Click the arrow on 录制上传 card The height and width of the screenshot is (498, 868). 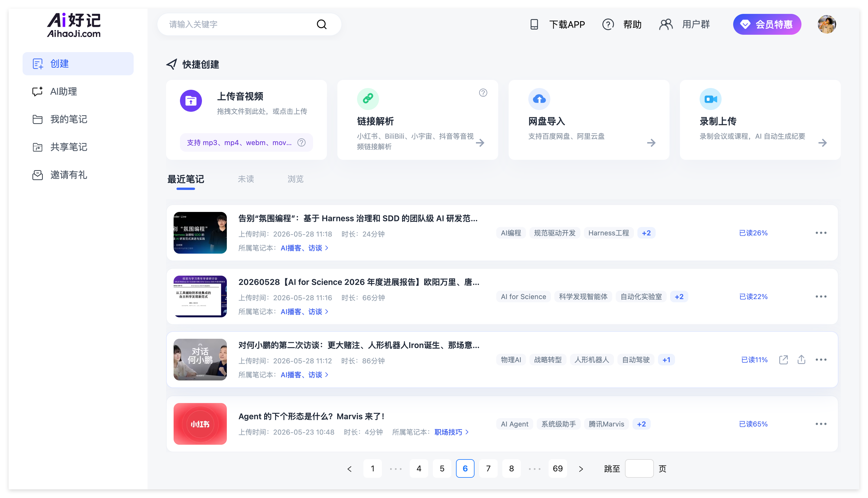click(823, 143)
